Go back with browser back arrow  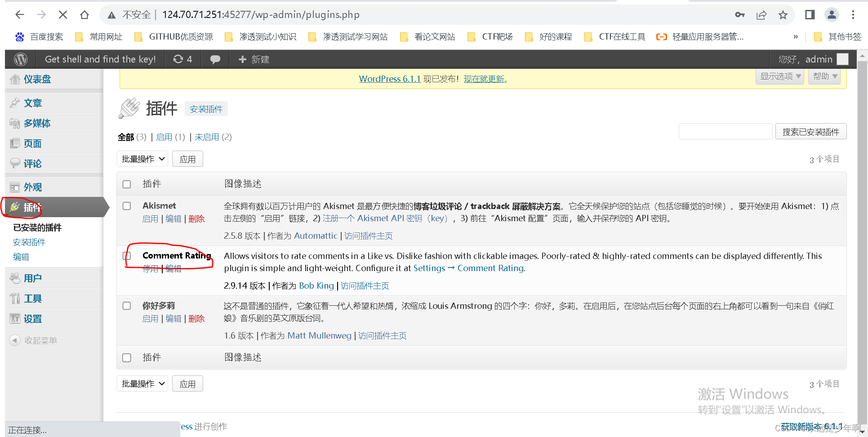coord(20,15)
